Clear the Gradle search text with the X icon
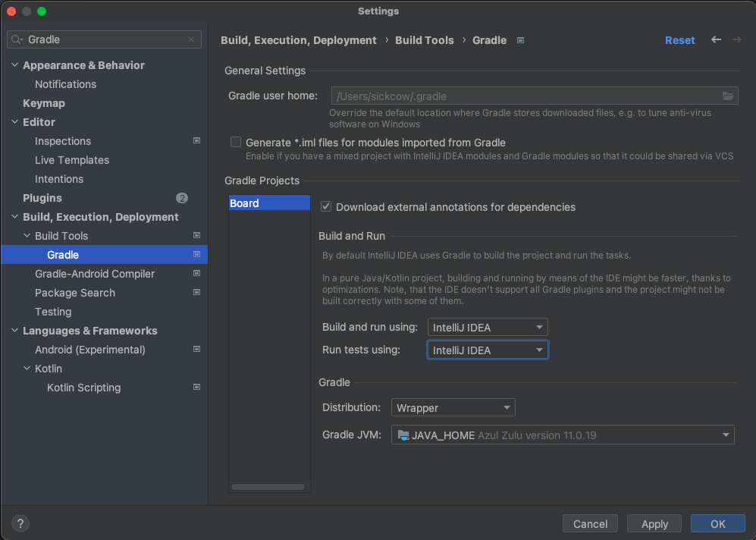 pos(191,39)
